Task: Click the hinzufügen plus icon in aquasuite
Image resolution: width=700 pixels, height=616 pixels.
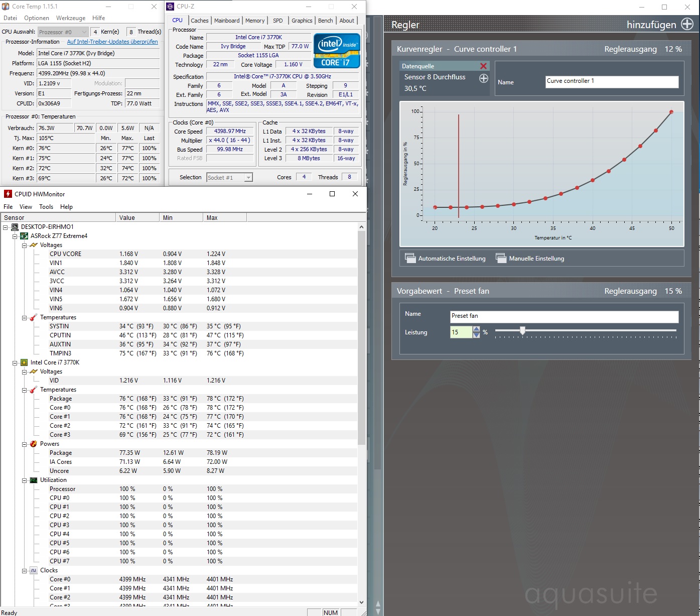Action: coord(687,24)
